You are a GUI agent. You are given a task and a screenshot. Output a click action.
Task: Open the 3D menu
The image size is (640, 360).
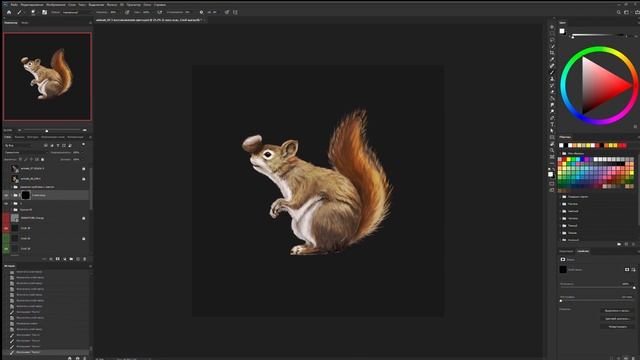click(x=122, y=4)
